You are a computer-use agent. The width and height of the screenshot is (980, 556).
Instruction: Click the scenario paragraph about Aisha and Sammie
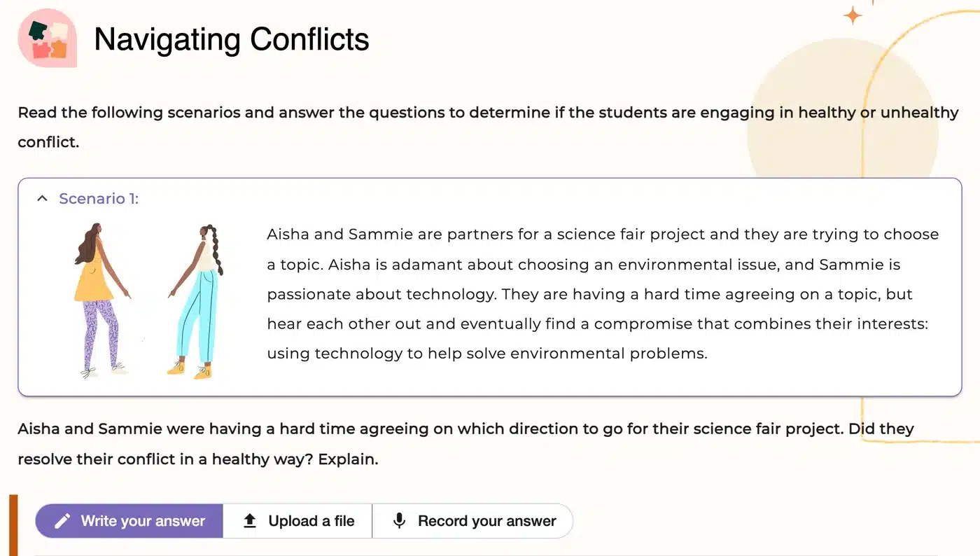click(x=603, y=293)
